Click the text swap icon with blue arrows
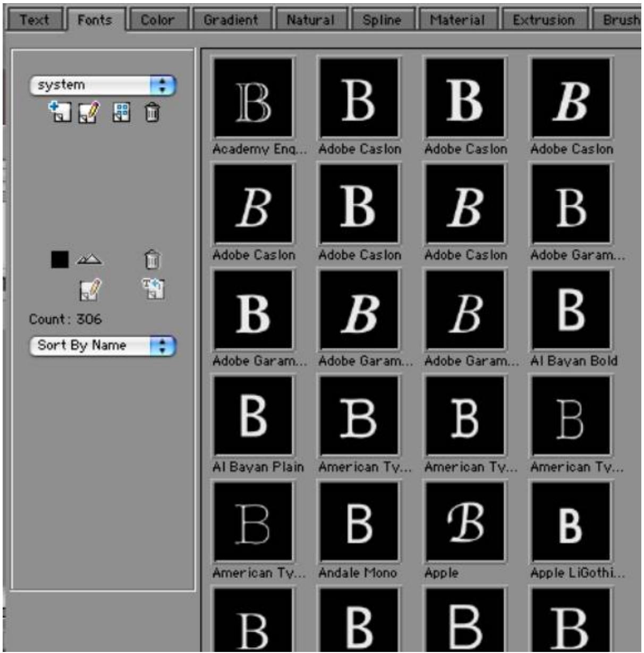The width and height of the screenshot is (644, 653). tap(153, 289)
